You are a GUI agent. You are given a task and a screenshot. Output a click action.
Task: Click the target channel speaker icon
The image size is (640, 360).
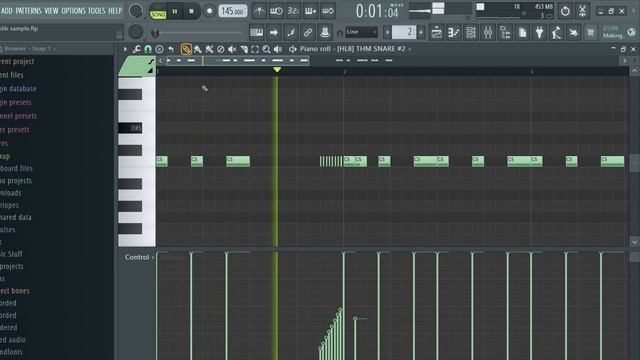292,49
